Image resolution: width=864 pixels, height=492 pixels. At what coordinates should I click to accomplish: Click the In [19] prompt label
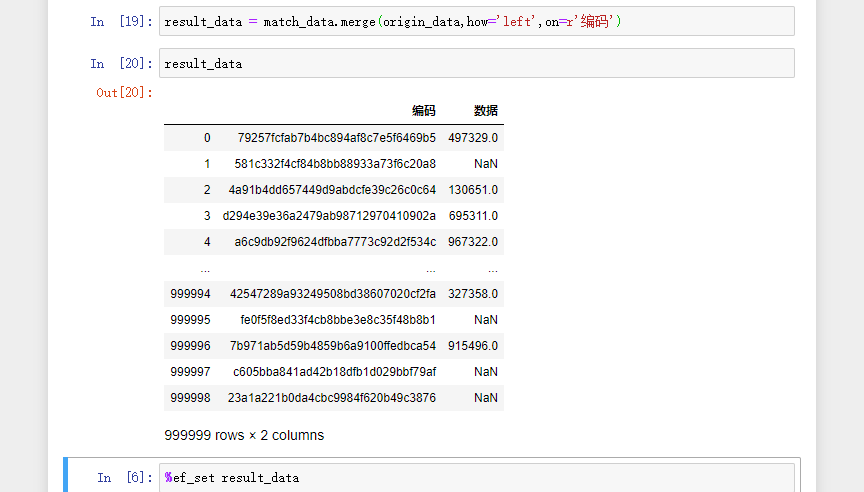click(x=121, y=21)
